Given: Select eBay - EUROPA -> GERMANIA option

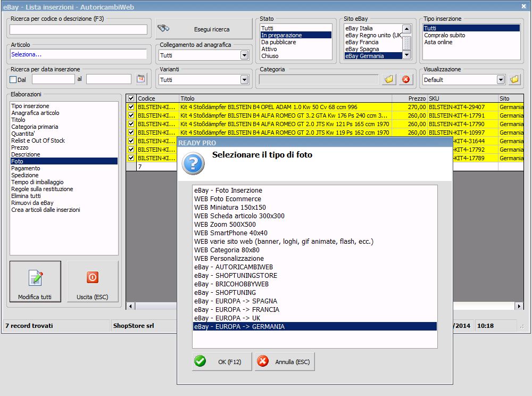Looking at the screenshot, I should click(315, 326).
